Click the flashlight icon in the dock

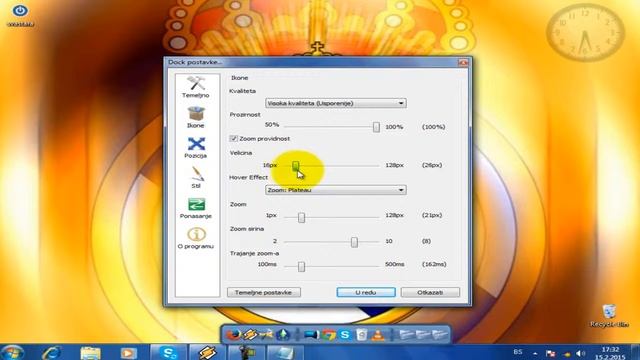(311, 335)
